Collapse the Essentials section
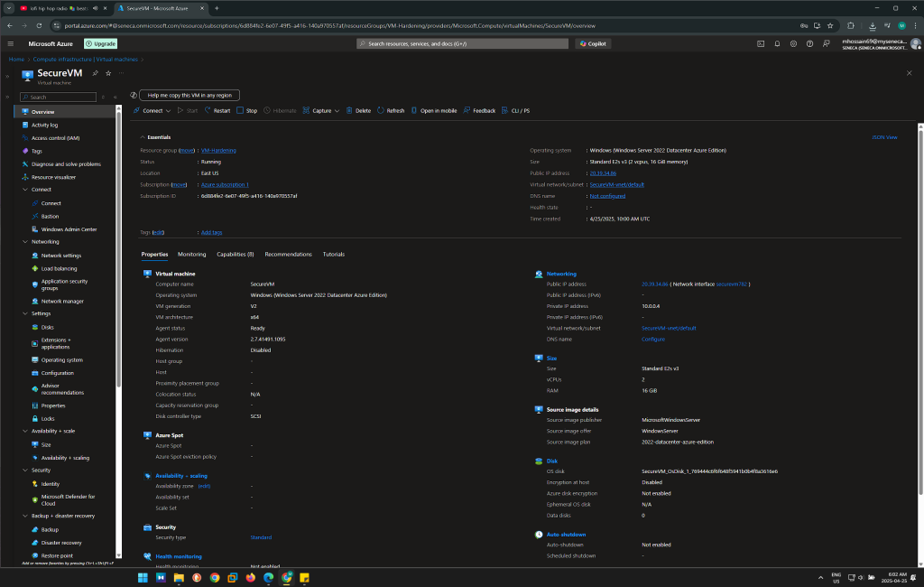 click(143, 137)
